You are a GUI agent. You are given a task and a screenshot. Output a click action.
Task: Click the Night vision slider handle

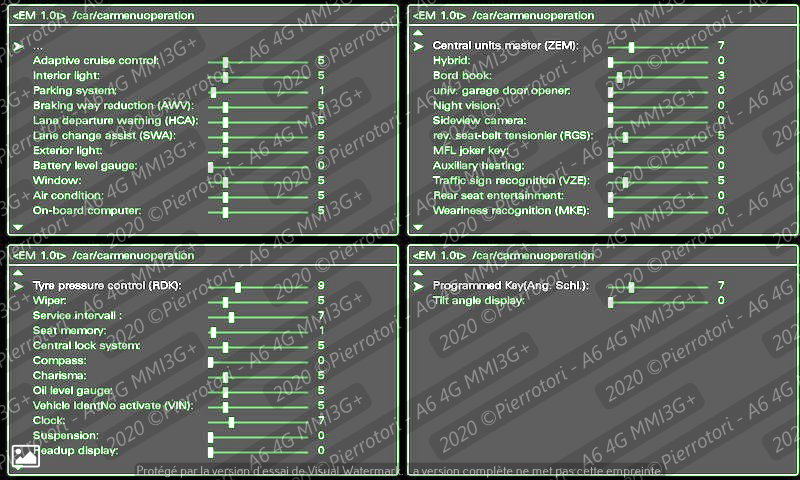point(610,106)
